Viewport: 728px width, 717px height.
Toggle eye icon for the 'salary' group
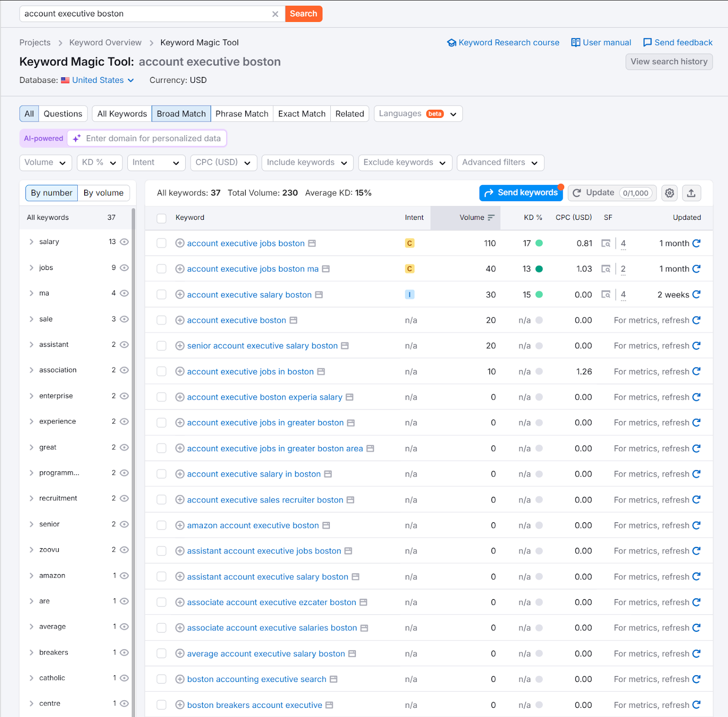tap(124, 242)
